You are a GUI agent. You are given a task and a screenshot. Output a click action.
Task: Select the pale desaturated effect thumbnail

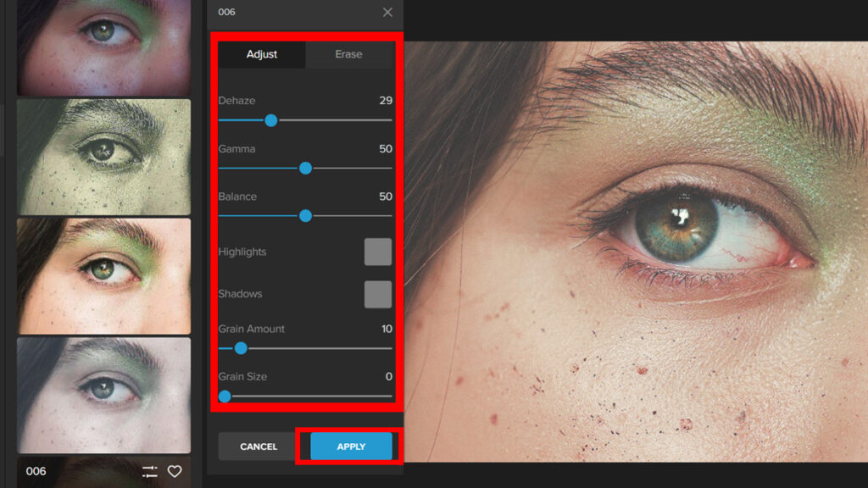[x=103, y=395]
